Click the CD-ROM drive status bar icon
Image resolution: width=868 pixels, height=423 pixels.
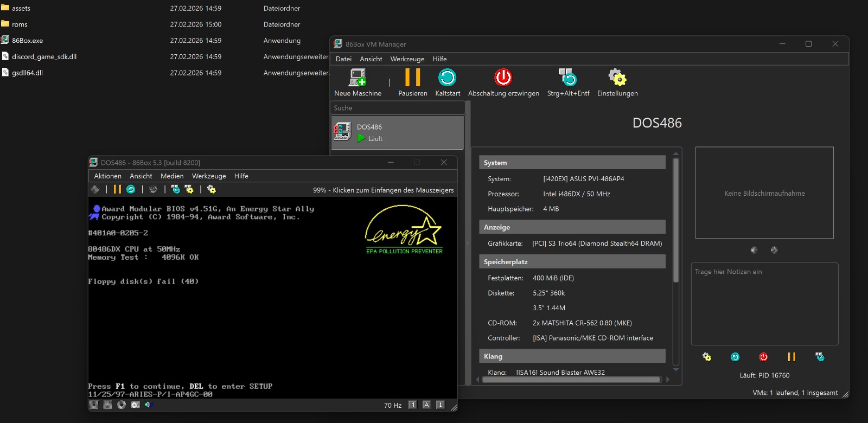122,405
